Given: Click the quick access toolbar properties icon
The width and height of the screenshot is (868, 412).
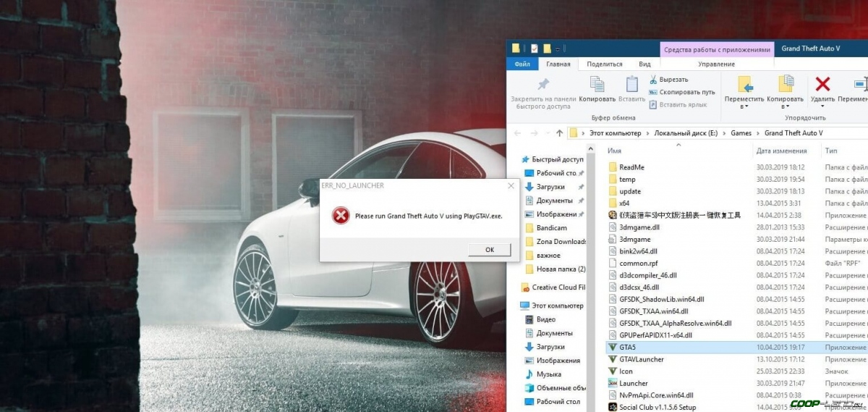Looking at the screenshot, I should (534, 49).
